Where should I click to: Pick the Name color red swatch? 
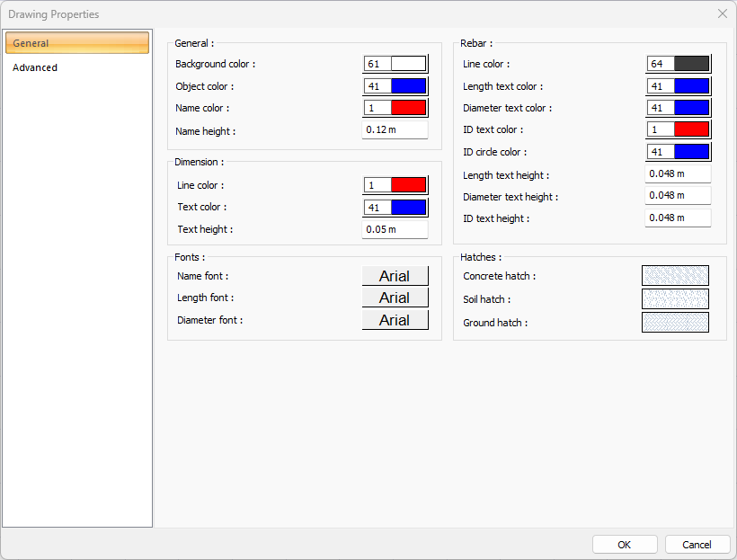[408, 108]
